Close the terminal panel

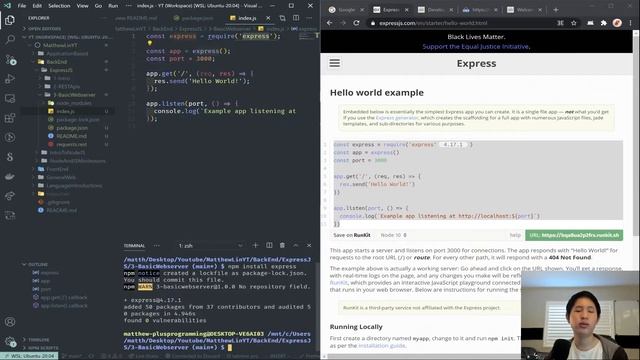click(x=309, y=245)
